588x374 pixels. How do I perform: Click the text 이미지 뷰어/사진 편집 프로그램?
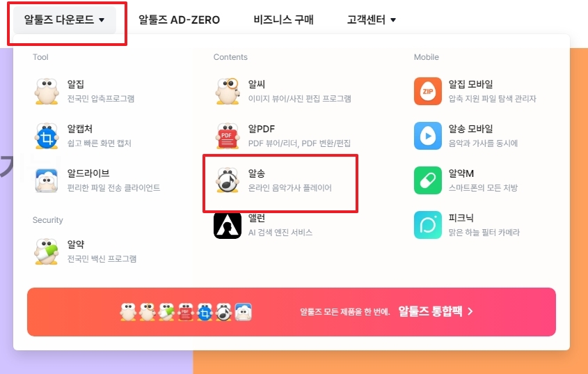300,99
